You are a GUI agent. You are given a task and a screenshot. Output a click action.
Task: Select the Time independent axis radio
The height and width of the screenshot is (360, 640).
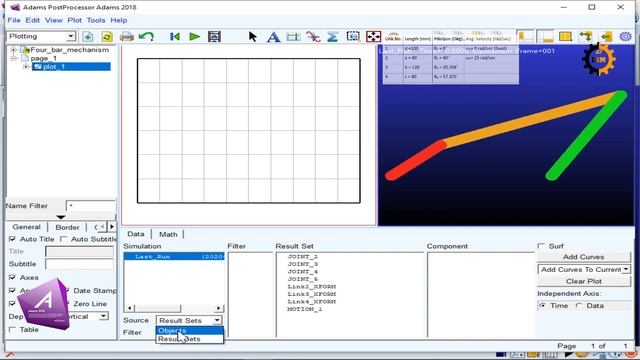pos(542,305)
